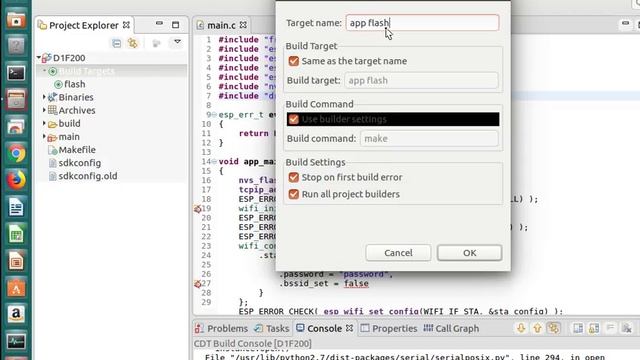Click the error marker at line 19
Viewport: 640px width, 360px height.
198,209
